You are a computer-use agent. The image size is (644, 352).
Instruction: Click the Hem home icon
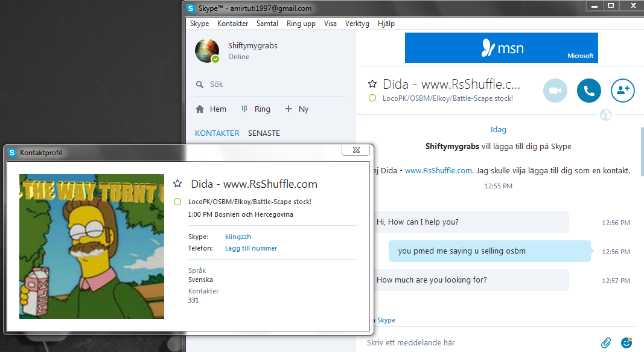pos(200,109)
